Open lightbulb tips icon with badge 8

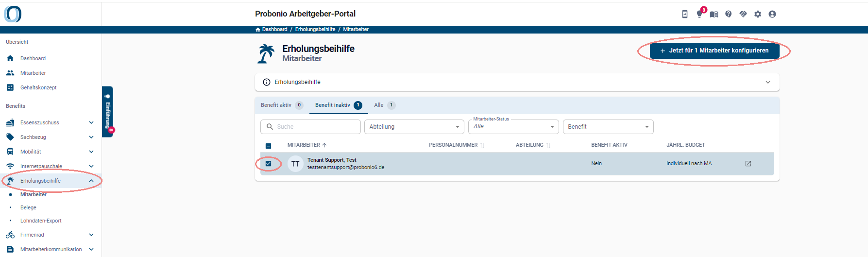699,14
